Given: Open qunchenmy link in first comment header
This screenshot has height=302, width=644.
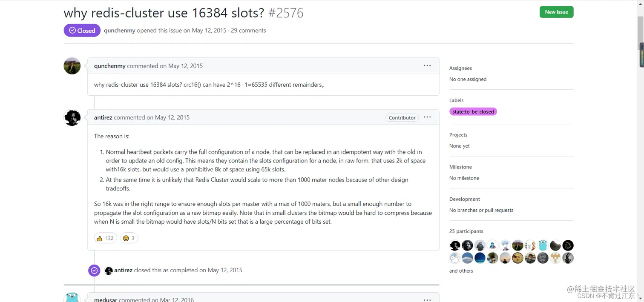Looking at the screenshot, I should click(x=110, y=66).
